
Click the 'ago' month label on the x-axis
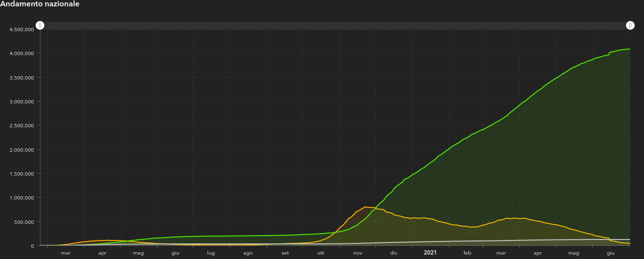point(248,253)
